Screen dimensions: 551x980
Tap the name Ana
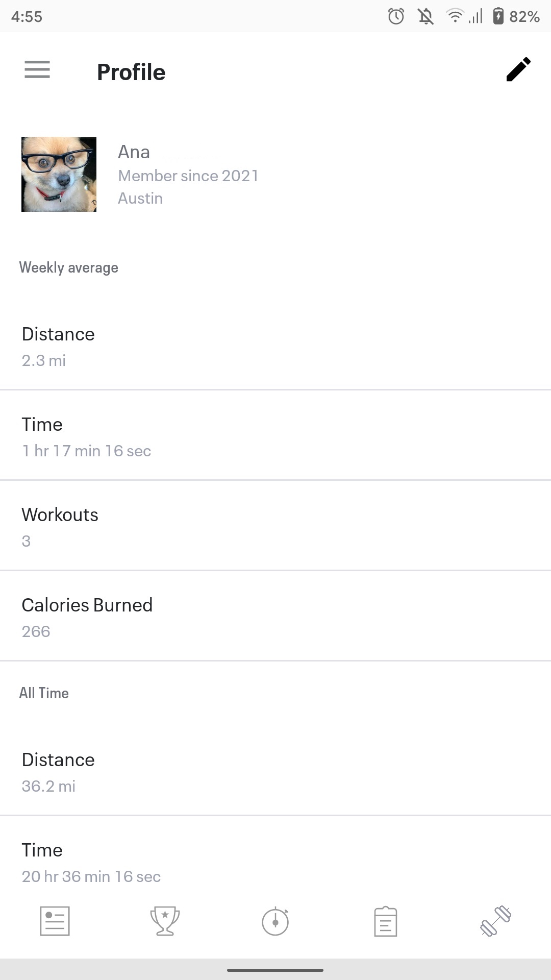[x=134, y=152]
